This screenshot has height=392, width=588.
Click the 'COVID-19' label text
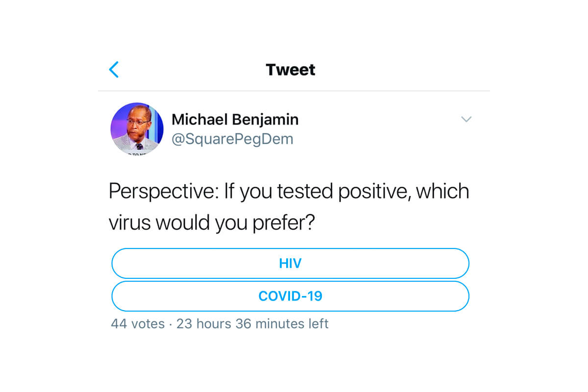point(290,296)
